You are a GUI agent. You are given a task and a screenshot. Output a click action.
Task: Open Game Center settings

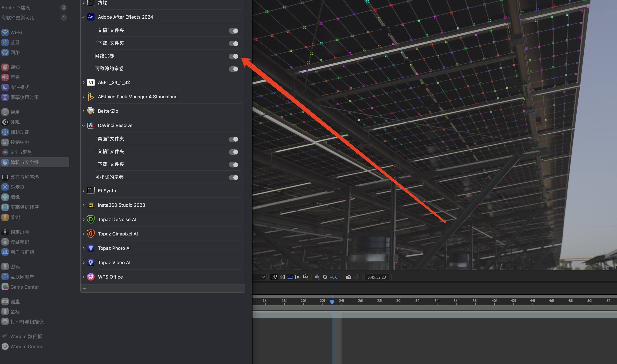(25, 287)
